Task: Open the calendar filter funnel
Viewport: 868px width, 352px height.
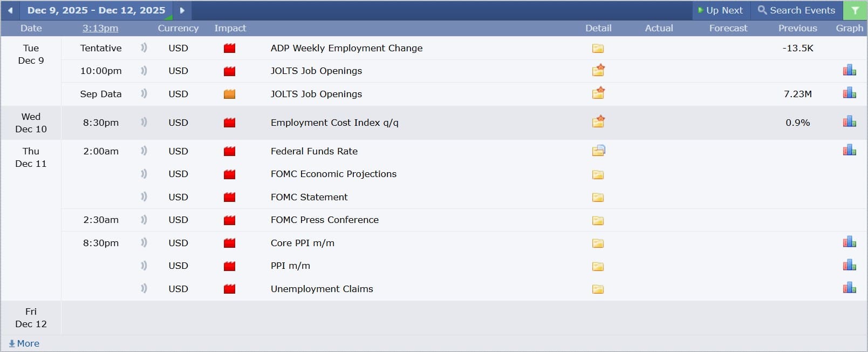Action: (855, 10)
